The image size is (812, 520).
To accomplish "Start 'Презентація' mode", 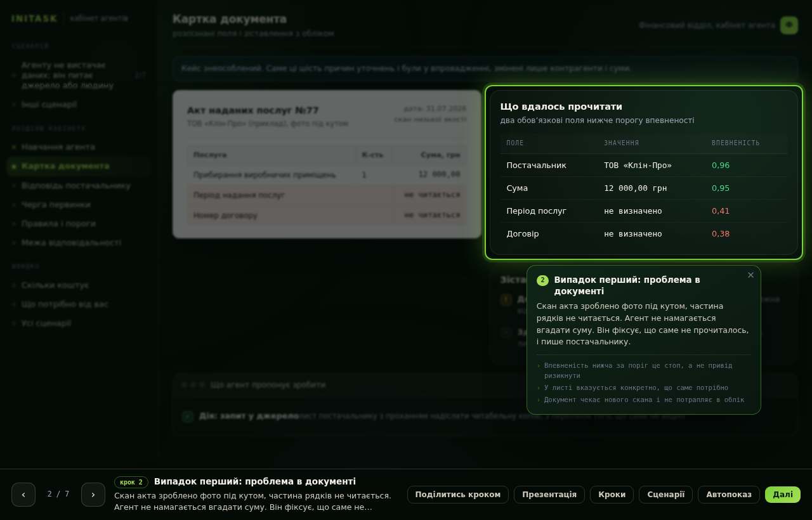I will tap(549, 495).
